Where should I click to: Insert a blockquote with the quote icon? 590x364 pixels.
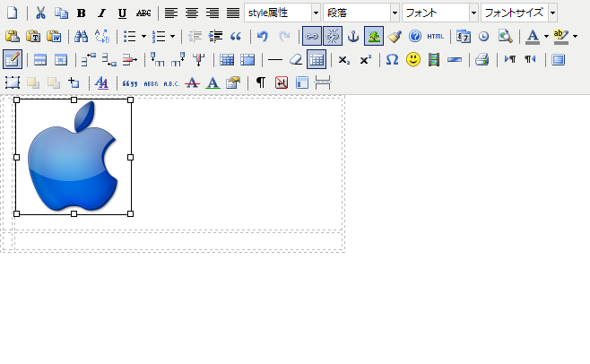[237, 37]
